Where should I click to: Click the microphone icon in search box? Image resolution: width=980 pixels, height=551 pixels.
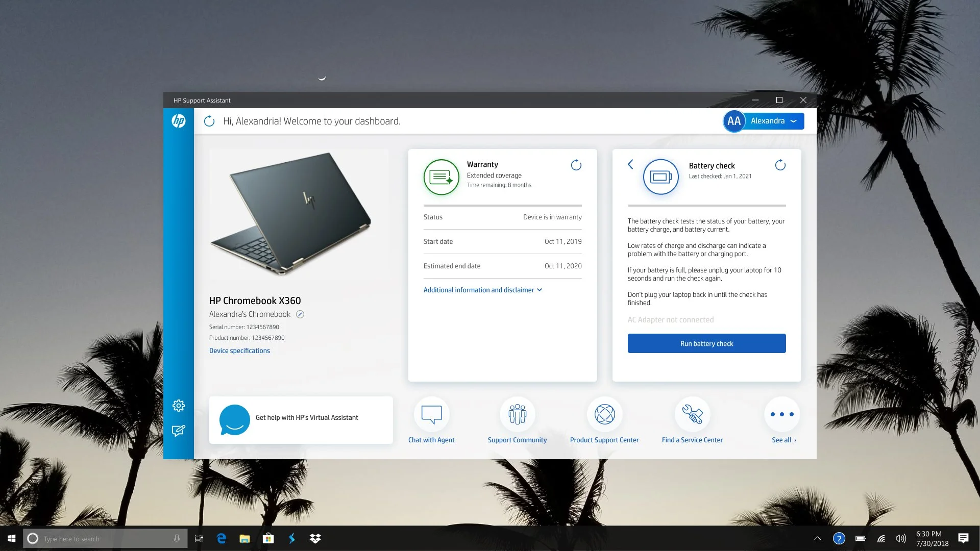[x=177, y=539]
